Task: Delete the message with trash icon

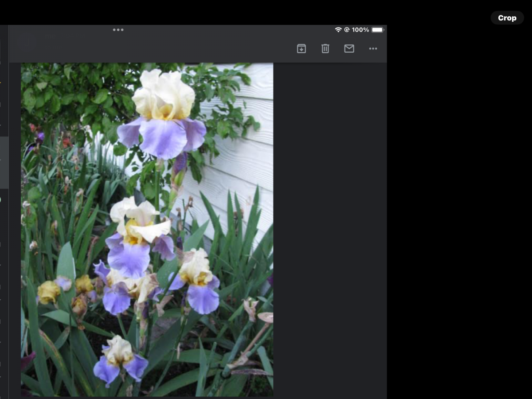Action: pos(325,49)
